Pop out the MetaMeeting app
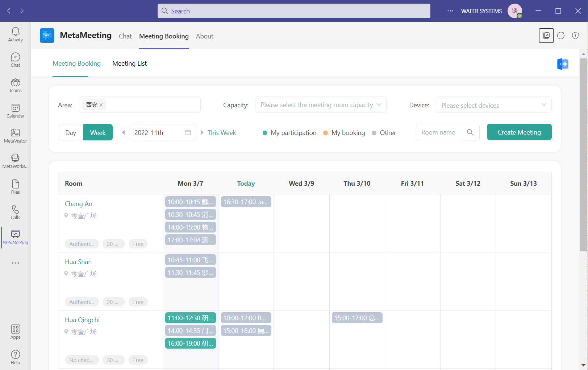 coord(546,36)
